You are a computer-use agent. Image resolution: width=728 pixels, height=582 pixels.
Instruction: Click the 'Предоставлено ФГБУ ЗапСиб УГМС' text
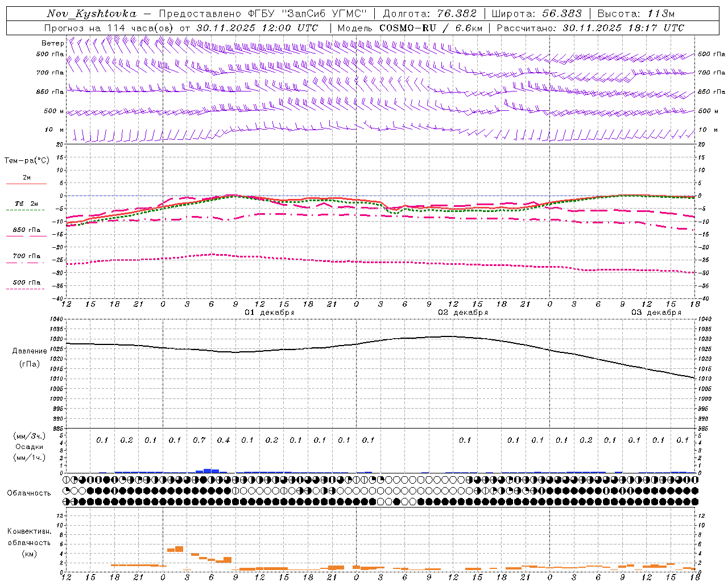[x=263, y=14]
